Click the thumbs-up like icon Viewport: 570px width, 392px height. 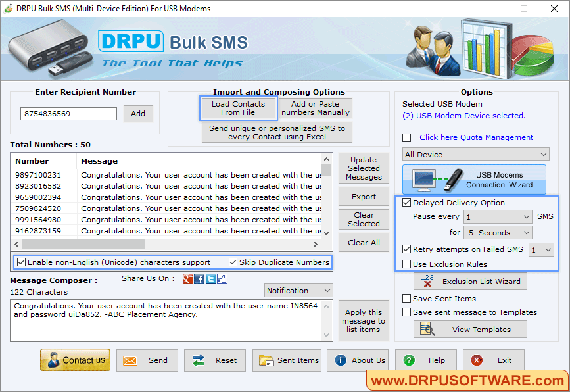click(x=222, y=279)
